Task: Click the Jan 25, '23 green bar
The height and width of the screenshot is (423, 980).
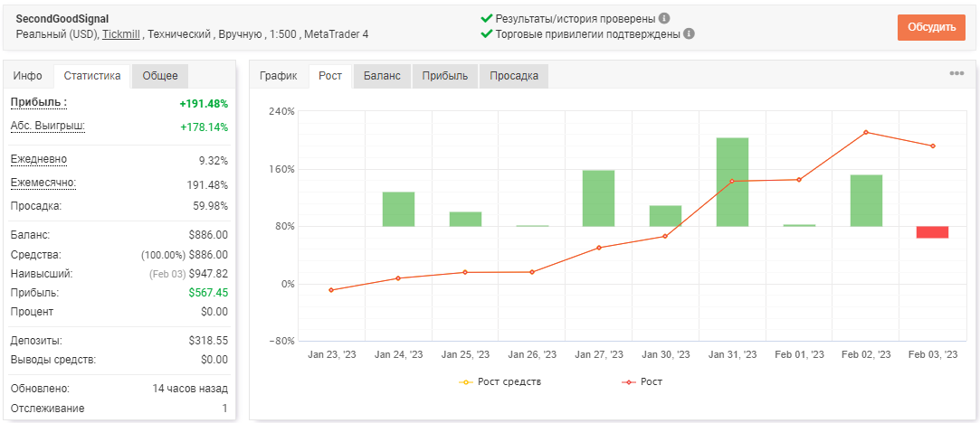Action: [466, 219]
